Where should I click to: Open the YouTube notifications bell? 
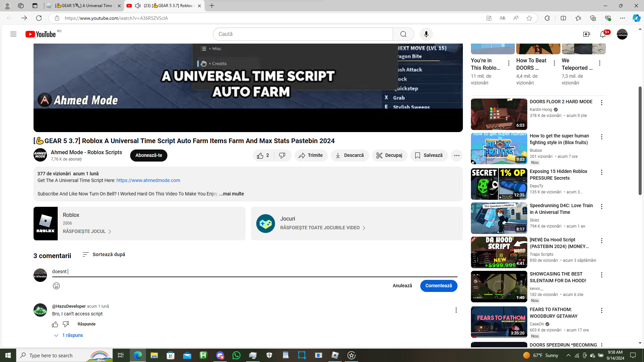[603, 34]
